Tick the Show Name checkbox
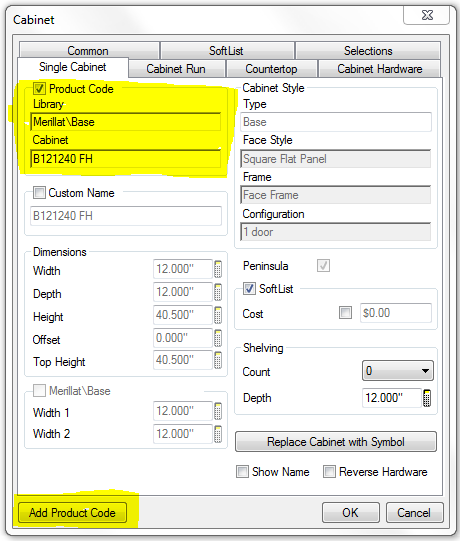This screenshot has width=460, height=541. click(x=242, y=471)
